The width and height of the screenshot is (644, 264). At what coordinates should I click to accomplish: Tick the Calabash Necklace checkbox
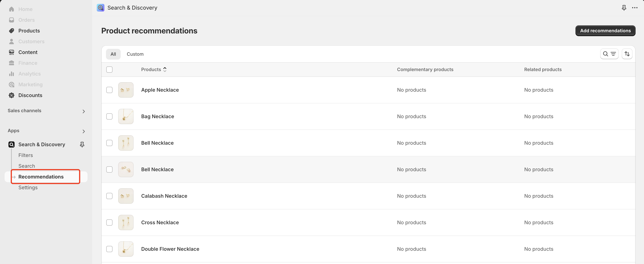[109, 196]
